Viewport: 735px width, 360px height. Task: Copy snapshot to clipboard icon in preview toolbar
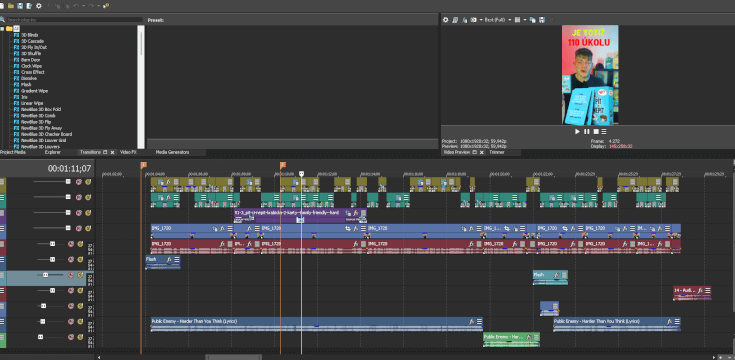pos(532,20)
